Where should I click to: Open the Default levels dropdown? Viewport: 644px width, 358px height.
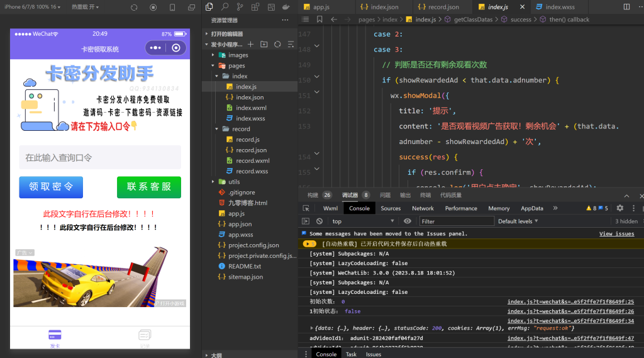518,221
